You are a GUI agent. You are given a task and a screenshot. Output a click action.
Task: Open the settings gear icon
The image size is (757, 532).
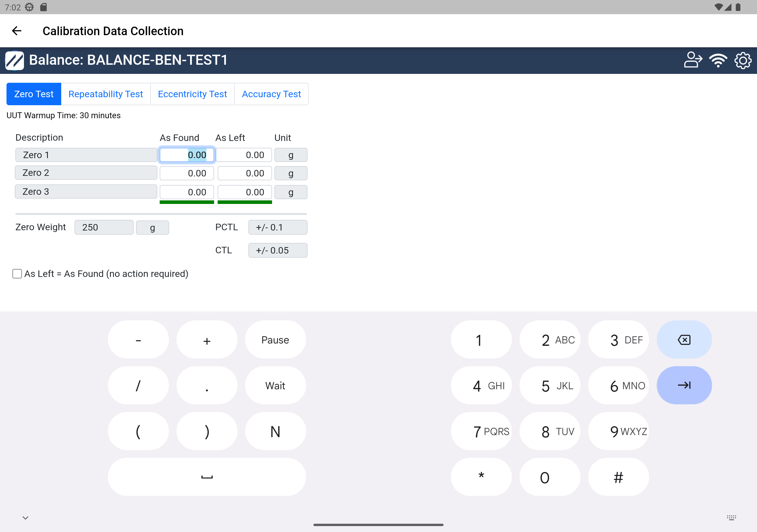743,60
